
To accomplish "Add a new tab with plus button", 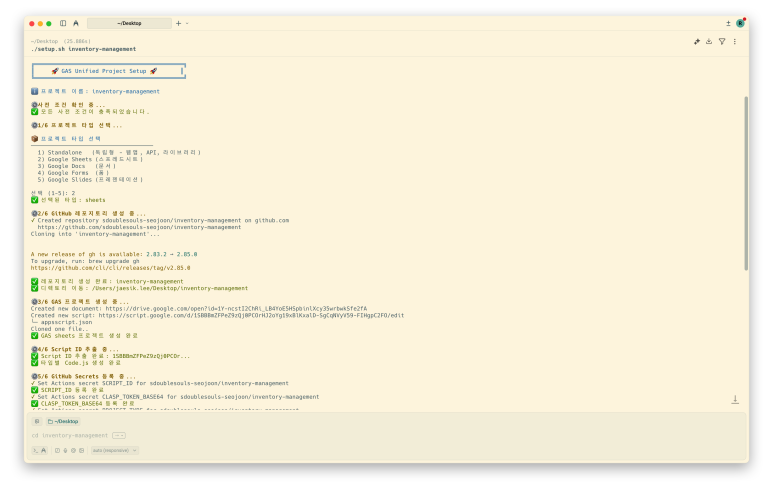I will (178, 23).
